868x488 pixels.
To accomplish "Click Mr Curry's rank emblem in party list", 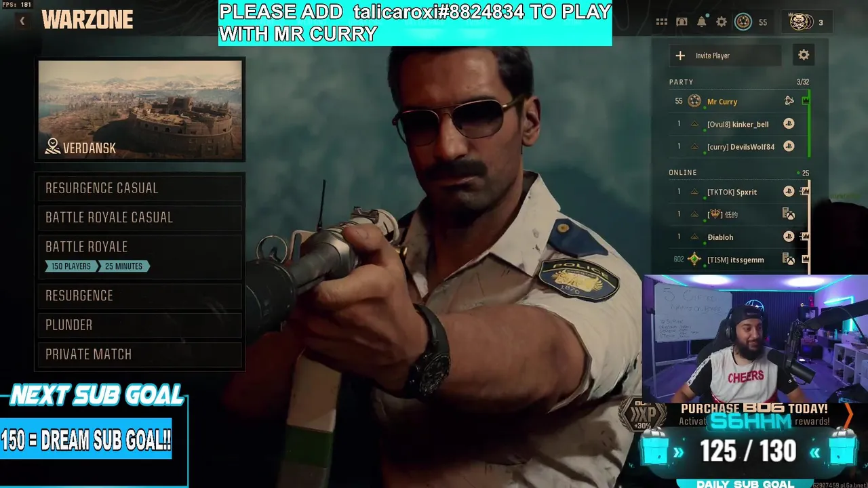I will pyautogui.click(x=694, y=101).
